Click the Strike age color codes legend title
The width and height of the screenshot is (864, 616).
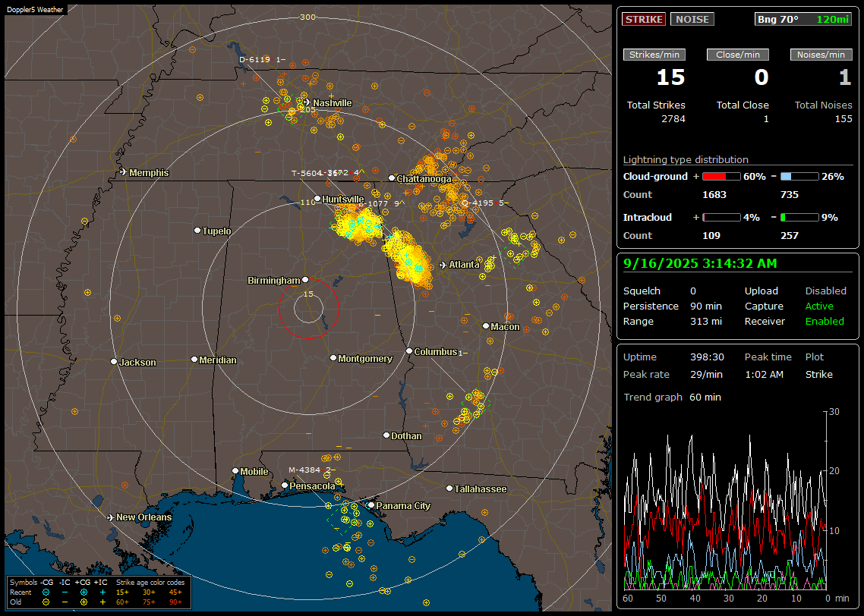(150, 583)
